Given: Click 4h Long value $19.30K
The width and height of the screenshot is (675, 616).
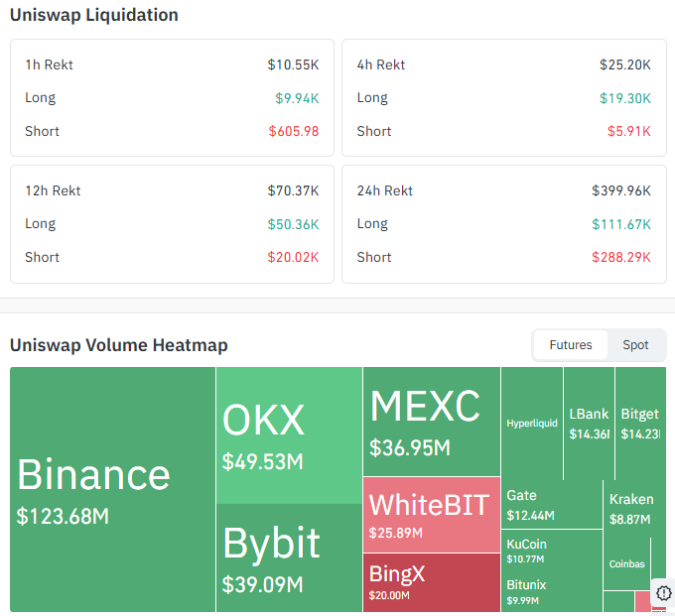Looking at the screenshot, I should click(x=625, y=98).
